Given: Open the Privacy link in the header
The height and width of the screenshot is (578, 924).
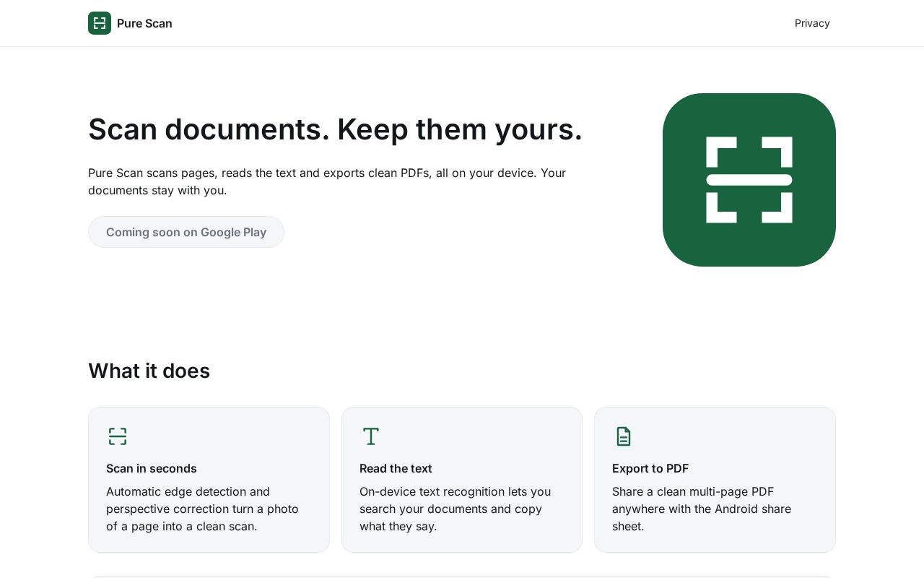Looking at the screenshot, I should 812,23.
